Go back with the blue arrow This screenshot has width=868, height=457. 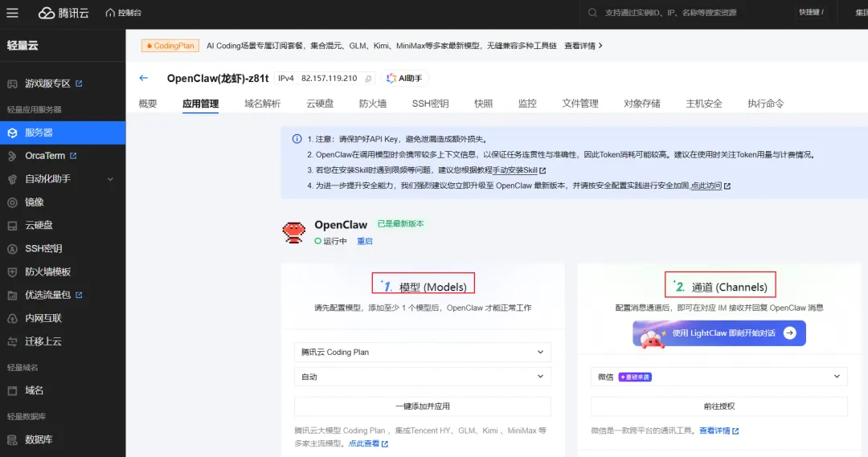click(x=143, y=78)
